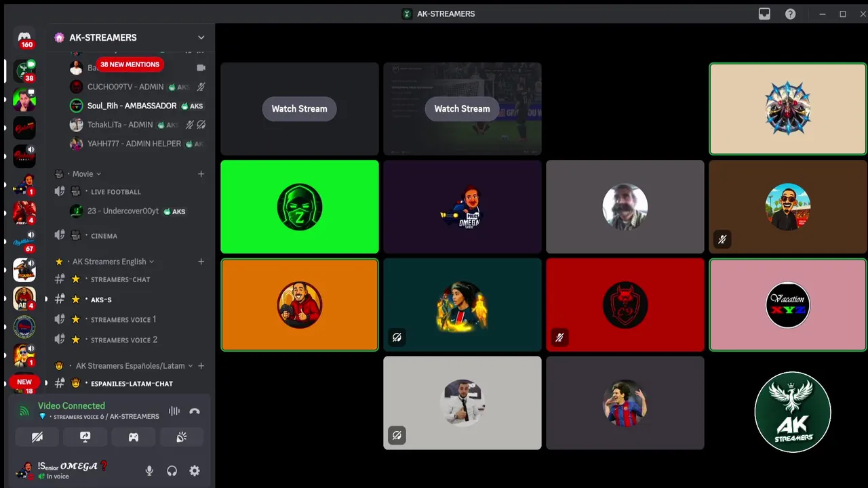The height and width of the screenshot is (488, 868).
Task: Open server icon with badge 67
Action: pyautogui.click(x=24, y=241)
